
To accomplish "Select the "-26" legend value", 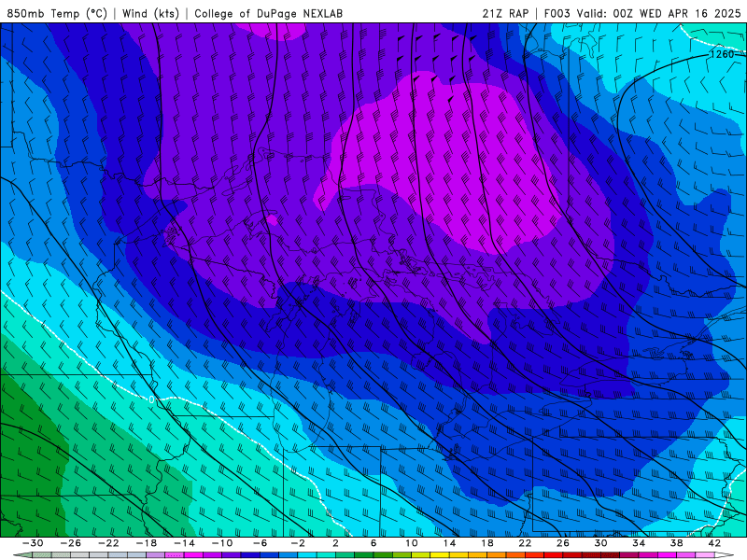I will (x=71, y=543).
